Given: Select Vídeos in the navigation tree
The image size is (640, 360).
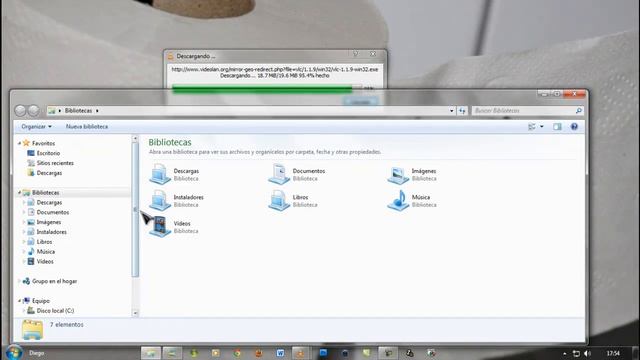Looking at the screenshot, I should [45, 261].
